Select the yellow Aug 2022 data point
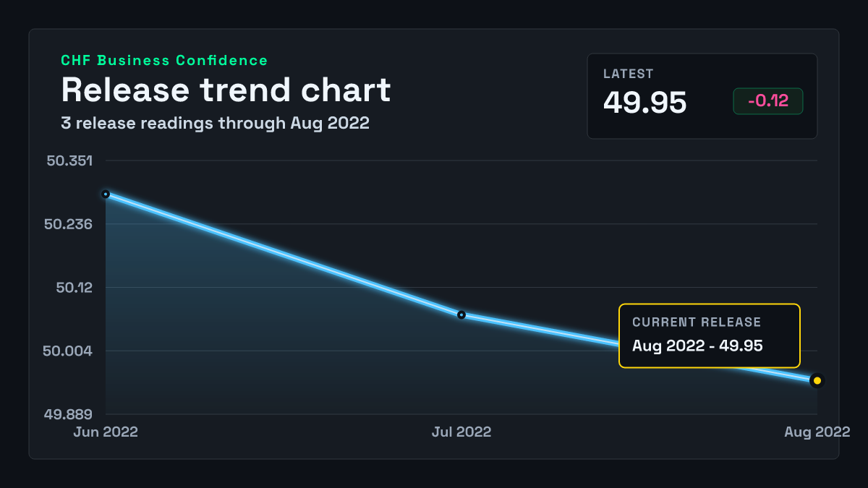The image size is (868, 488). pos(817,380)
